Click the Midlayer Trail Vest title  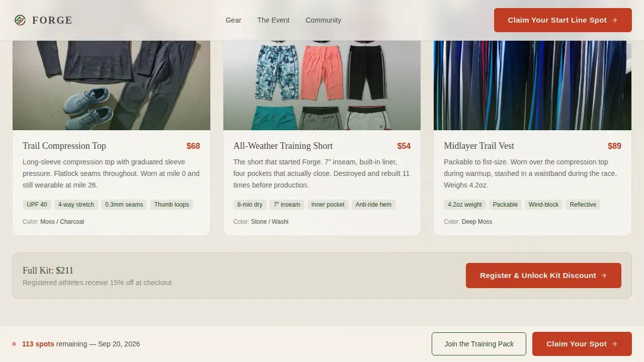[x=479, y=146]
